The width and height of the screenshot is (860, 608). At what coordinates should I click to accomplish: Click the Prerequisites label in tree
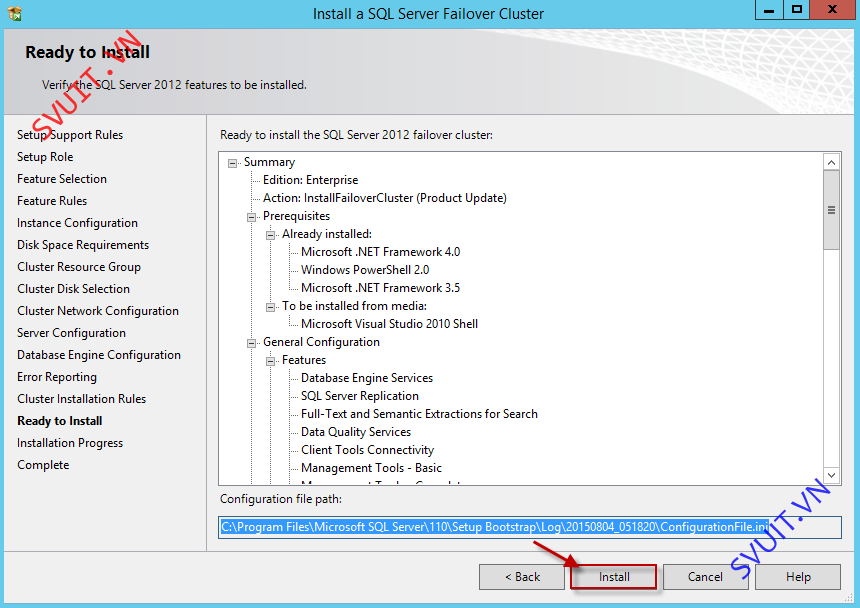pyautogui.click(x=297, y=216)
